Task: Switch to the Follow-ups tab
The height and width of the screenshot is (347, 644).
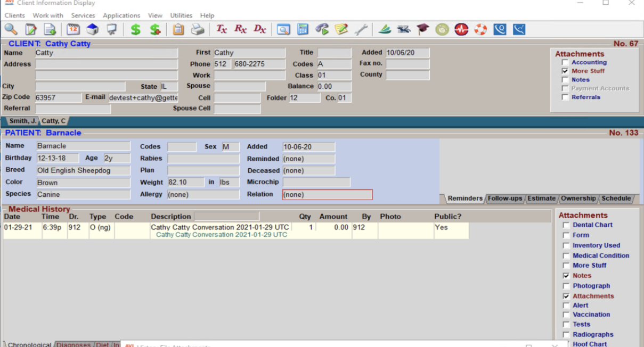Action: pyautogui.click(x=505, y=199)
